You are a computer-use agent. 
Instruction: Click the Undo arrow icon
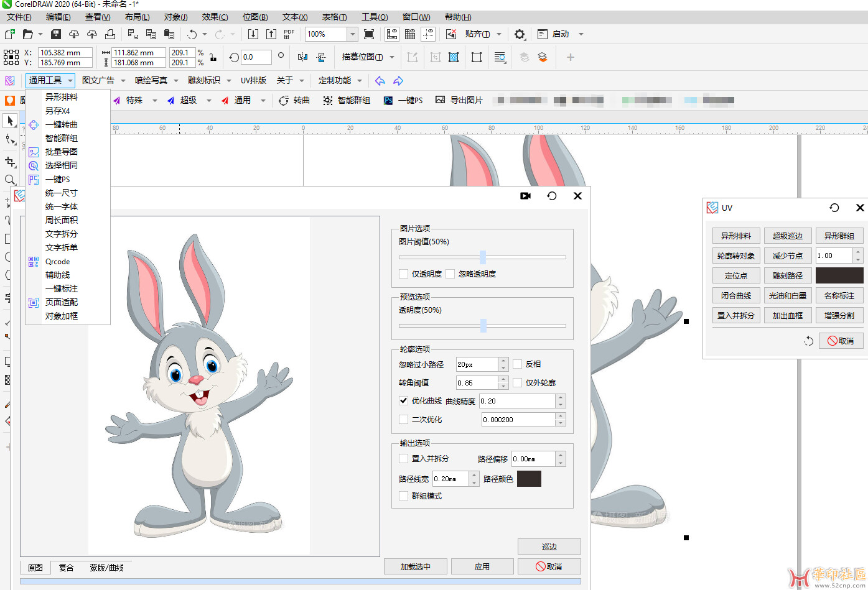192,34
